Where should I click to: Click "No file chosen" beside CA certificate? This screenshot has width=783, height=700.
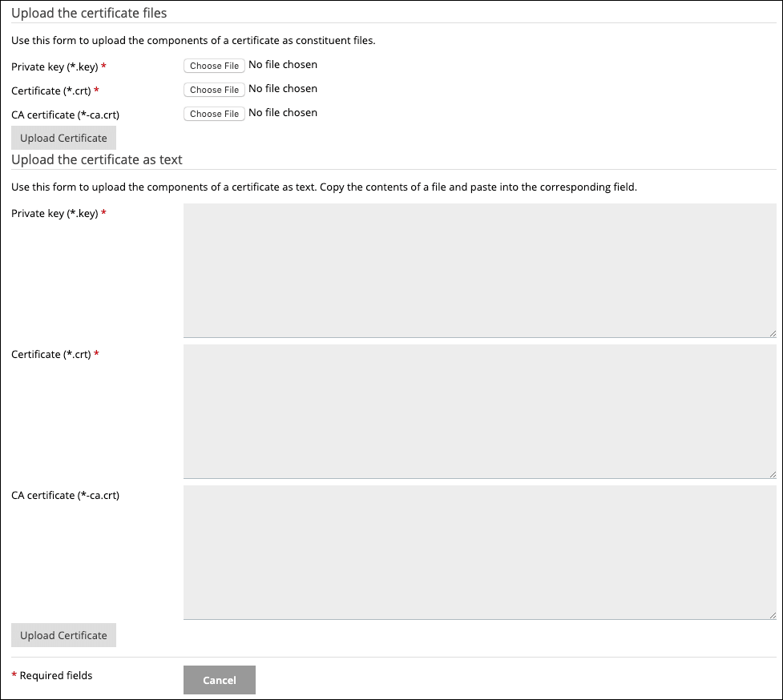[x=283, y=113]
